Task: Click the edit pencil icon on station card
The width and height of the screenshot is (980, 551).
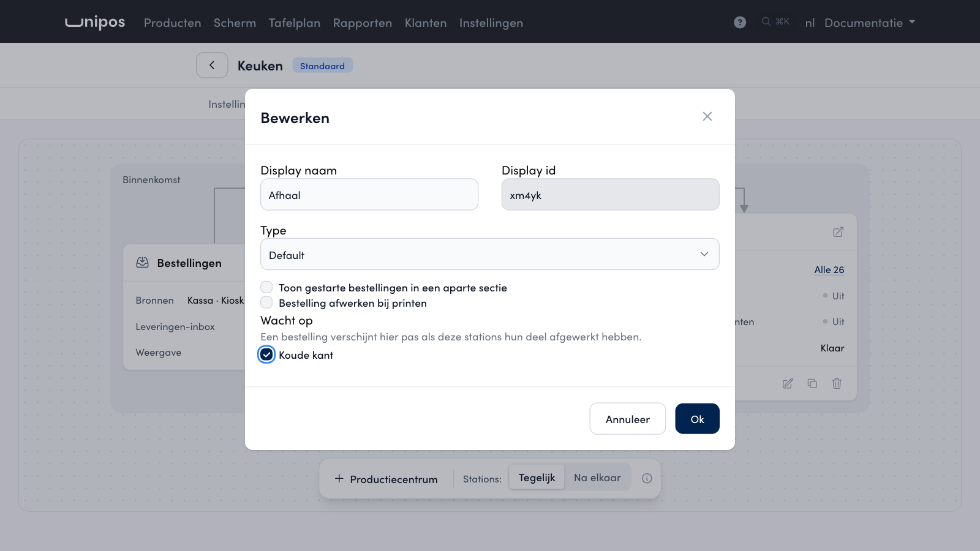Action: pos(788,383)
